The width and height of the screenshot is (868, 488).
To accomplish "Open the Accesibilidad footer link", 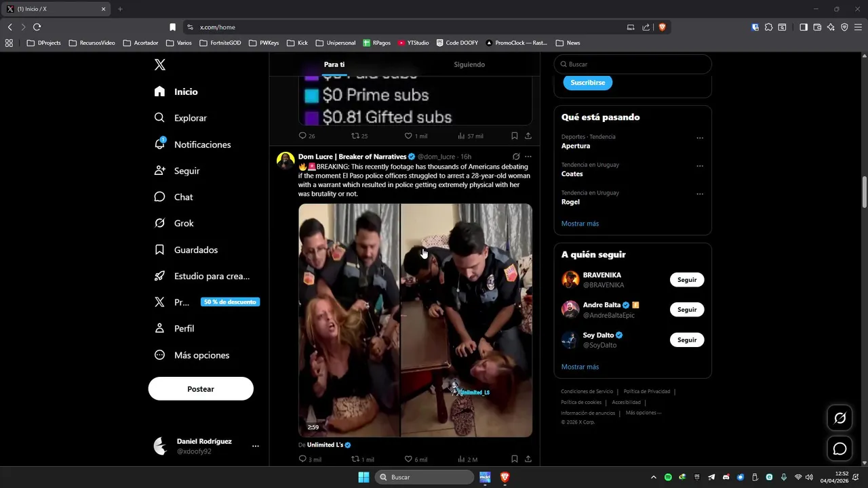I will (626, 402).
